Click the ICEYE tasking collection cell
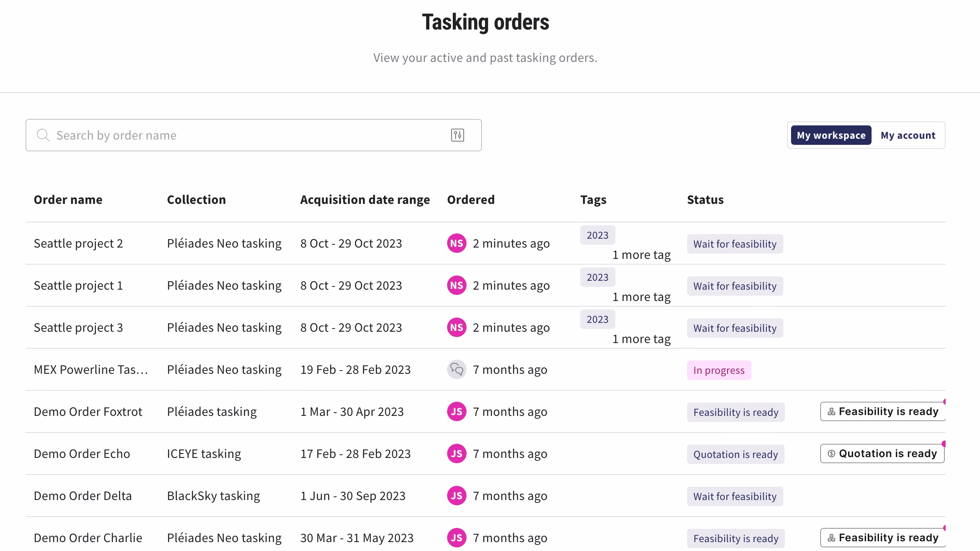980x551 pixels. [204, 454]
